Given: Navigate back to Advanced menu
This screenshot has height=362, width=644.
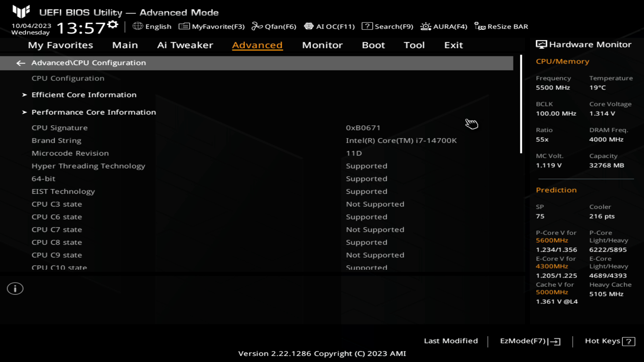Looking at the screenshot, I should pos(20,62).
